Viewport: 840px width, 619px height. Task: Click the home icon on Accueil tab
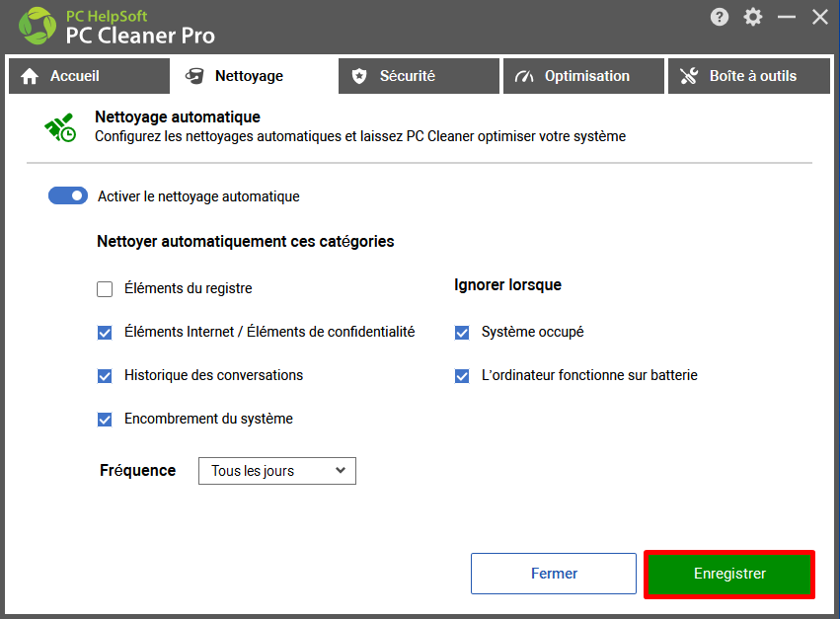click(x=30, y=76)
